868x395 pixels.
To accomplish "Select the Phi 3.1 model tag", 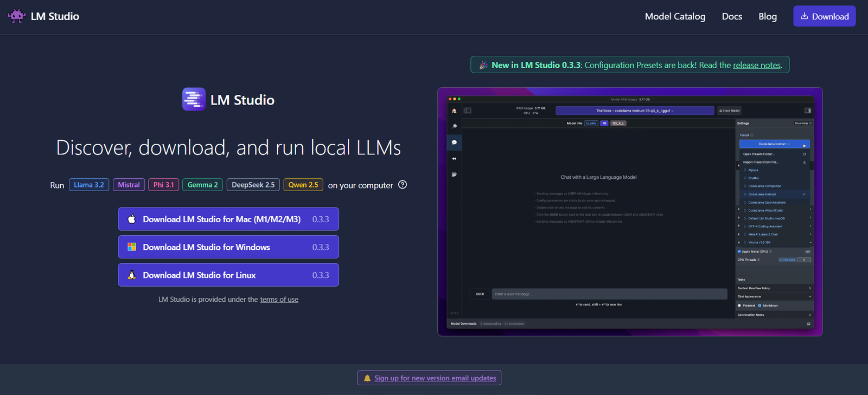I will [x=163, y=185].
